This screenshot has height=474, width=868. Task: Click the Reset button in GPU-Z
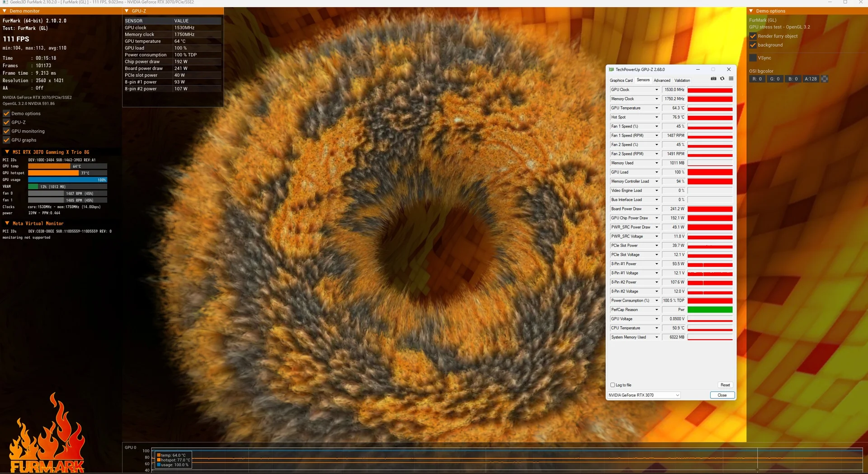725,385
